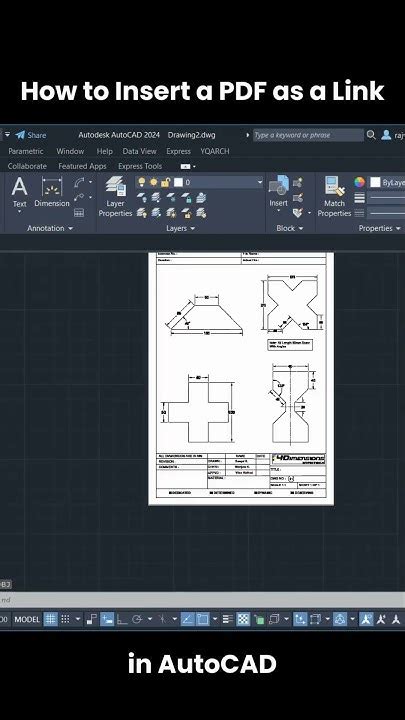Open the Help menu
The image size is (405, 720).
[x=104, y=151]
